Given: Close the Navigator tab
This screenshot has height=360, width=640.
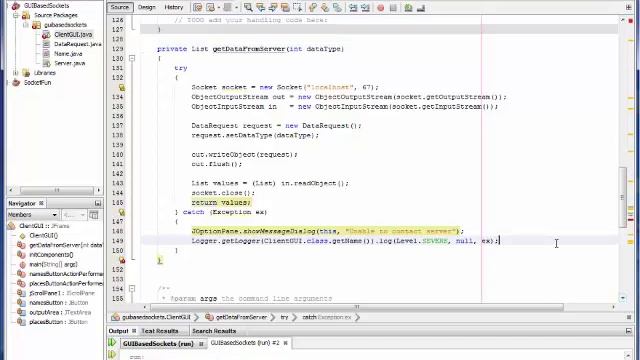Looking at the screenshot, I should coord(41,203).
